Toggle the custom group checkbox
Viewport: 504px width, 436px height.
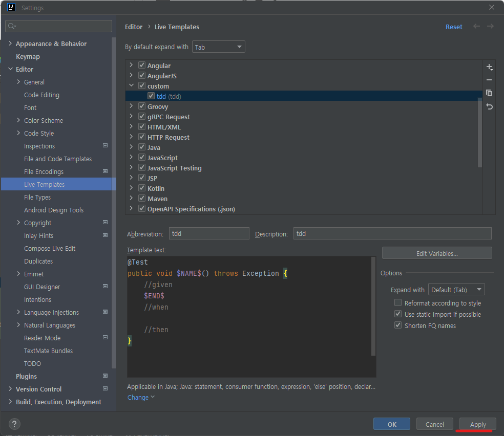[142, 86]
